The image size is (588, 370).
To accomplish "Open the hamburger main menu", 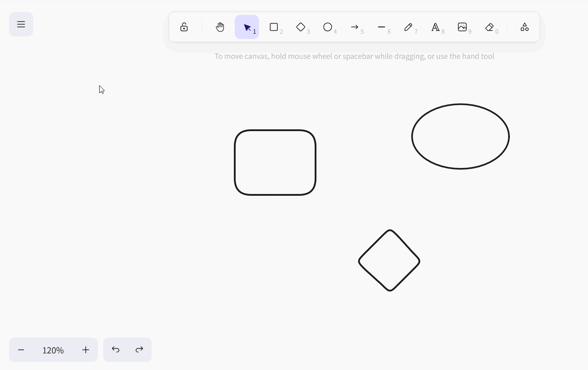I will pyautogui.click(x=21, y=24).
